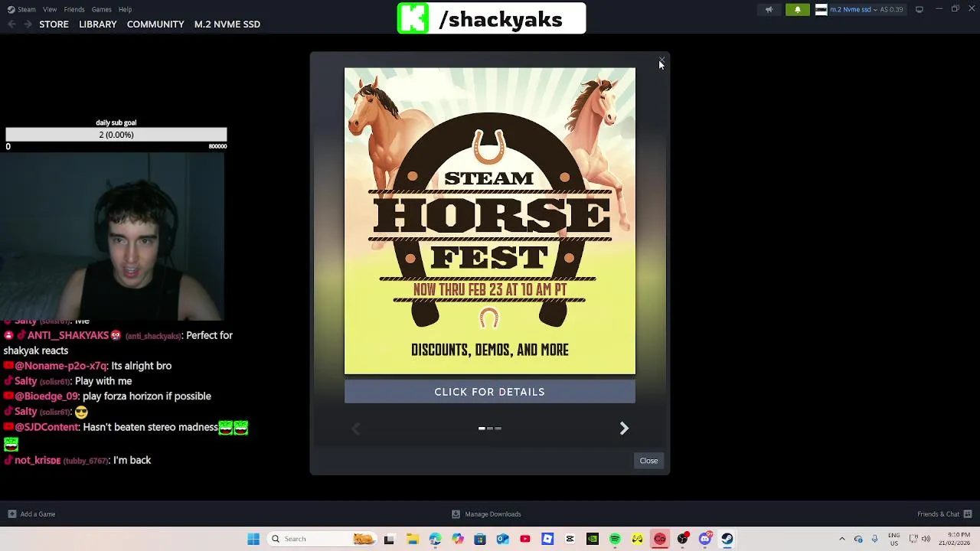Open the View menu
Image resolution: width=980 pixels, height=551 pixels.
(x=50, y=9)
